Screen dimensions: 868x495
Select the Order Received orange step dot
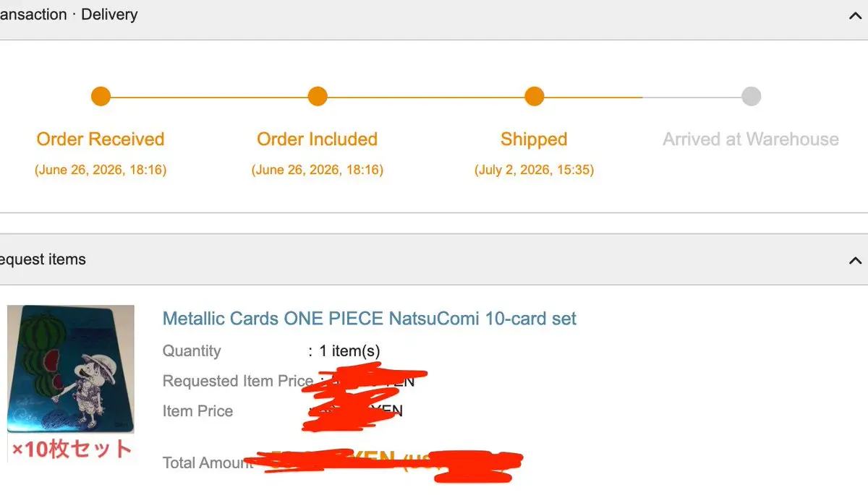pos(101,96)
